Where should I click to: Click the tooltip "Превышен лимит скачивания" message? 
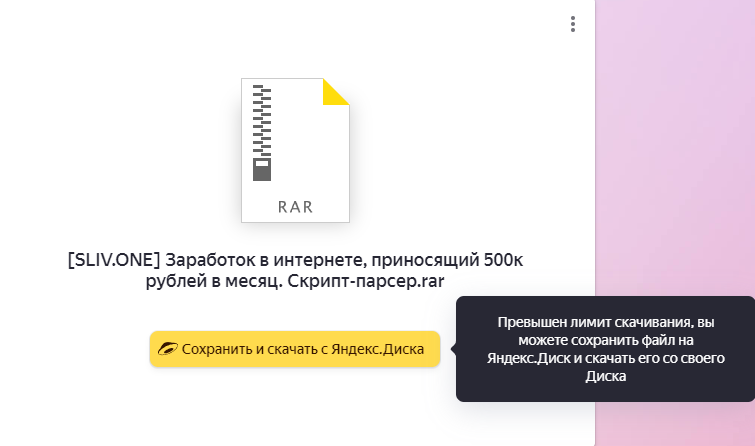605,349
